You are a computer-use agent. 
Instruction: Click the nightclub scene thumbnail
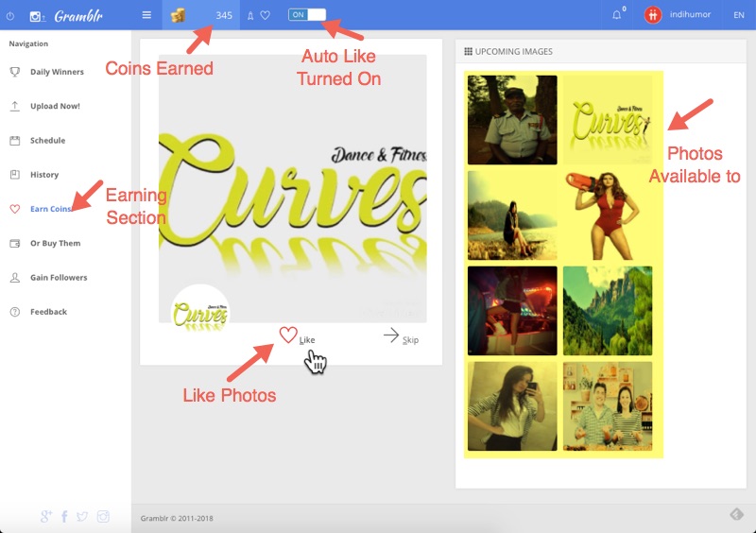(x=512, y=311)
